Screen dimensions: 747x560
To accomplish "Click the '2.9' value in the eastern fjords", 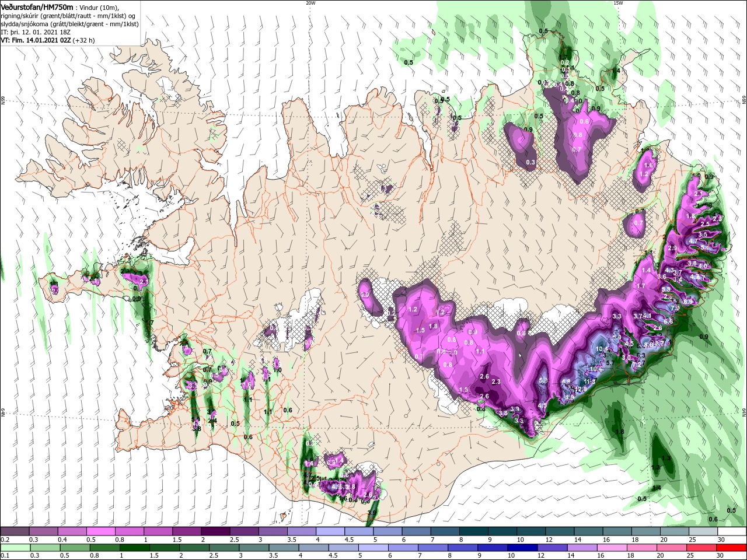I will pyautogui.click(x=672, y=248).
